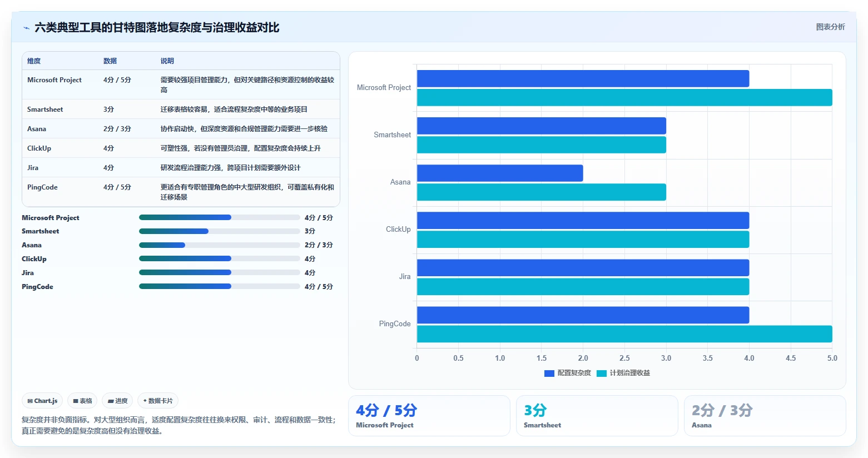Toggle the 计划治理收益 legend item
Image resolution: width=868 pixels, height=458 pixels.
coord(623,373)
